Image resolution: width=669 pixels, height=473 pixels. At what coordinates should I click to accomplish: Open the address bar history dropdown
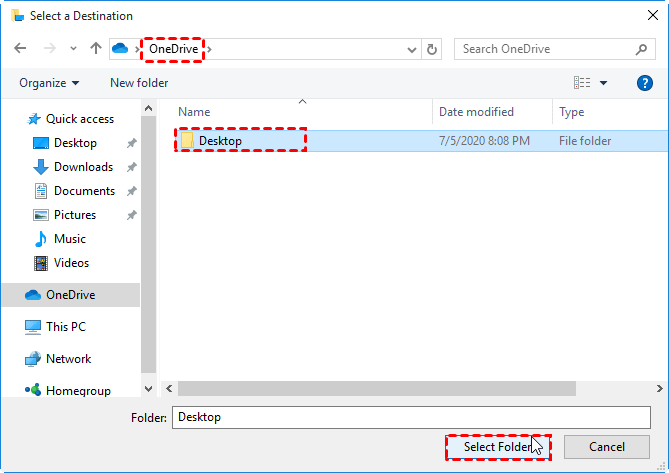(x=412, y=49)
